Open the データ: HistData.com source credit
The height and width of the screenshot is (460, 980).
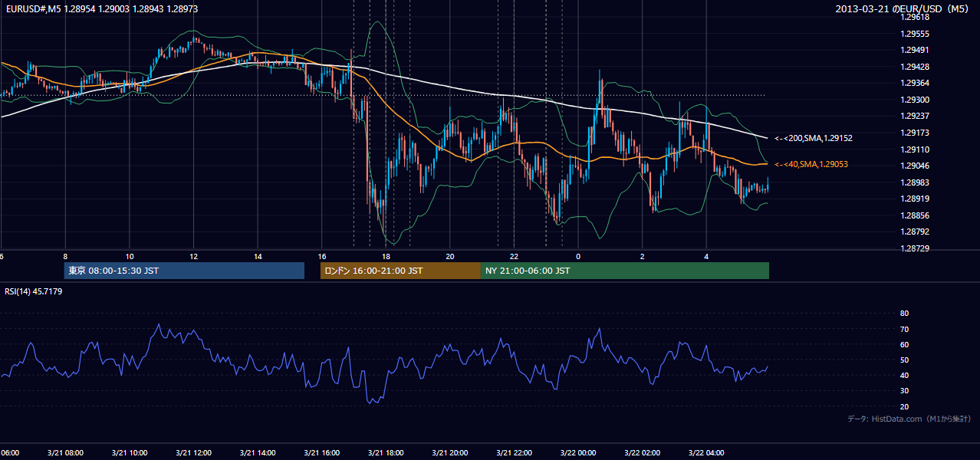[909, 419]
